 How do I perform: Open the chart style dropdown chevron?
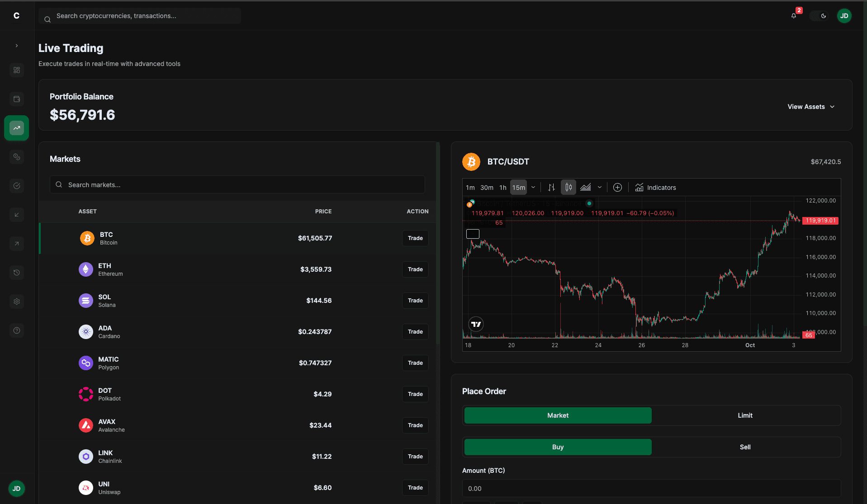[x=600, y=187]
